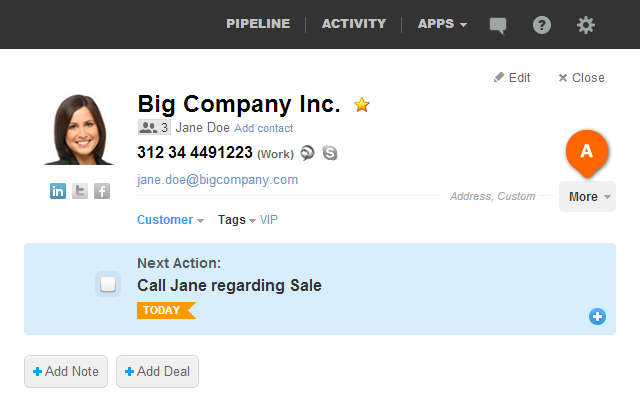Go to the Pipeline tab
Screen dimensions: 640x399
point(258,24)
